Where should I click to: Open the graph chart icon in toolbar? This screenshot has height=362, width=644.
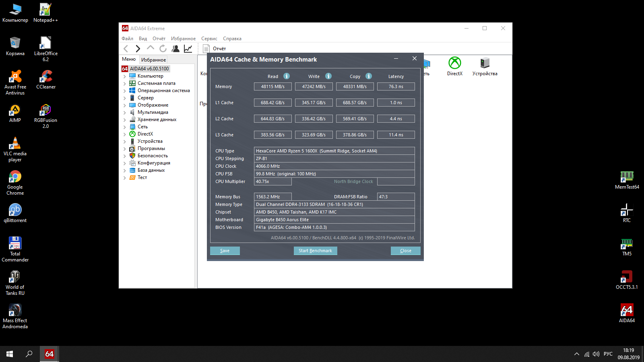coord(188,49)
